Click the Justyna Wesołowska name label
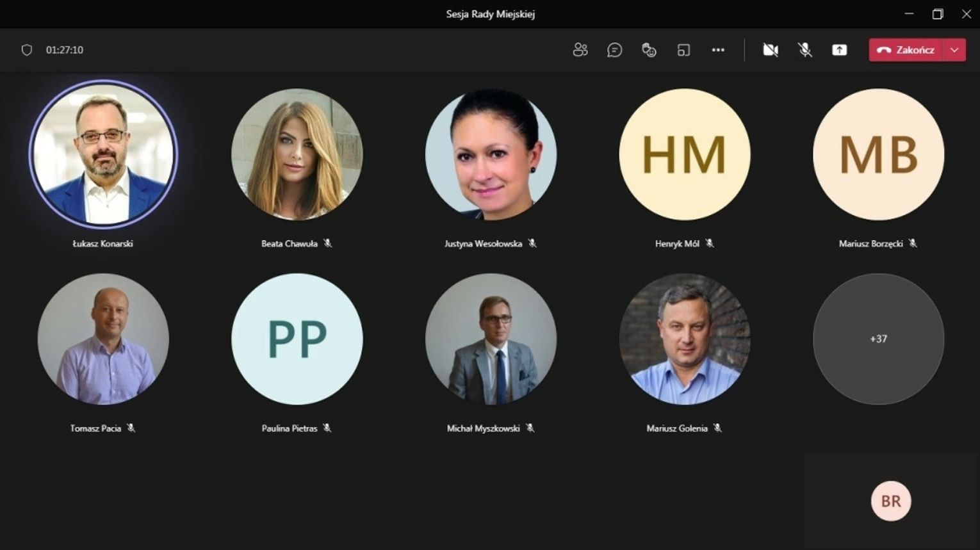The image size is (980, 550). (x=483, y=244)
